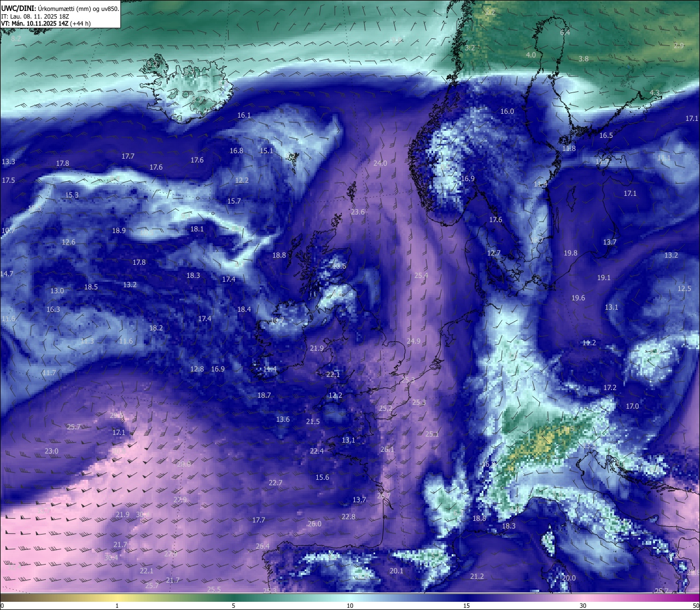Click the 18.5 value on the map
This screenshot has height=610, width=700.
[91, 287]
